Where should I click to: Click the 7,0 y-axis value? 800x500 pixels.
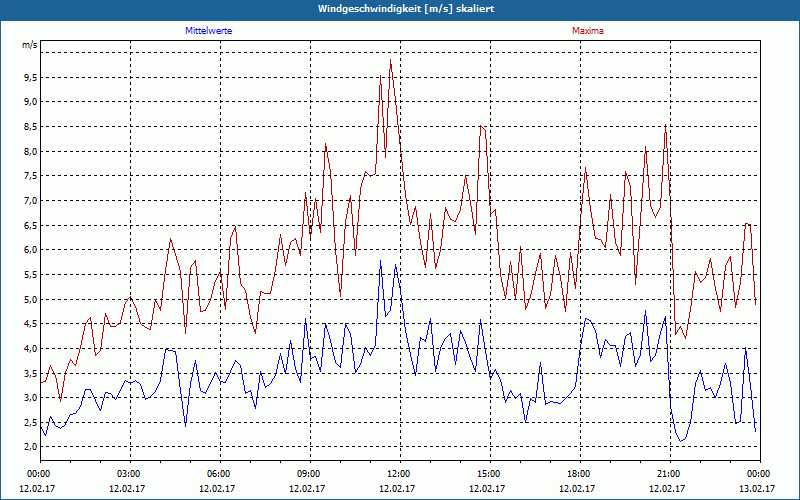tap(30, 201)
